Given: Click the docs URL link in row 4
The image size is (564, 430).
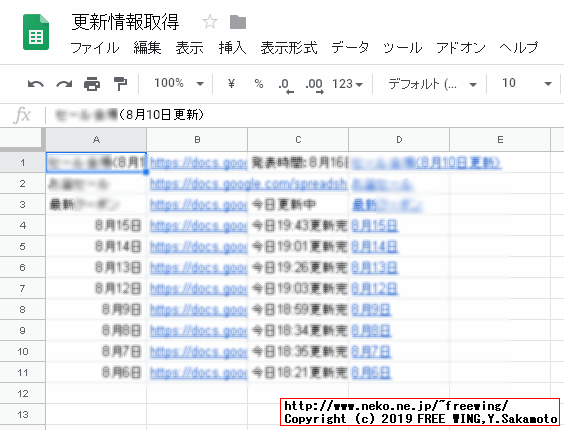Looking at the screenshot, I should 198,226.
